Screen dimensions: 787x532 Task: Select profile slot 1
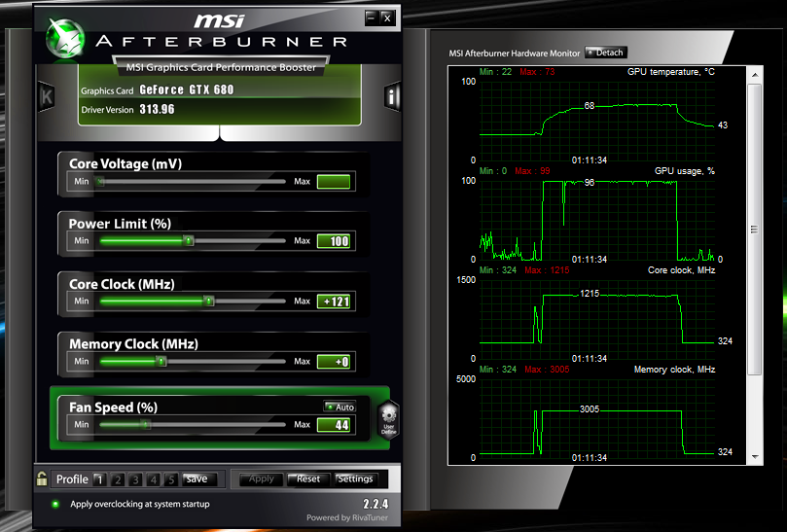[x=99, y=479]
